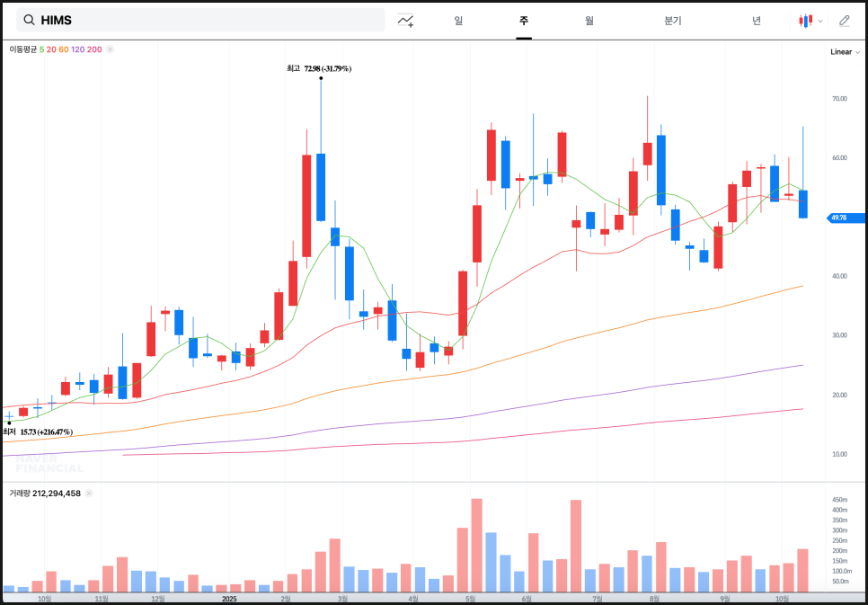This screenshot has width=868, height=605.
Task: Select the quarterly 분기 timeframe
Action: [673, 20]
